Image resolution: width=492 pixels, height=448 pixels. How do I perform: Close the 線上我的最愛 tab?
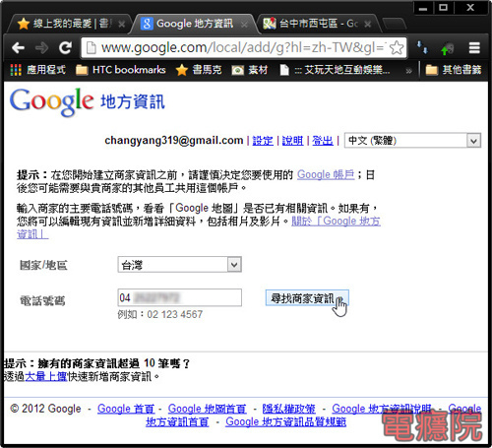tap(122, 24)
